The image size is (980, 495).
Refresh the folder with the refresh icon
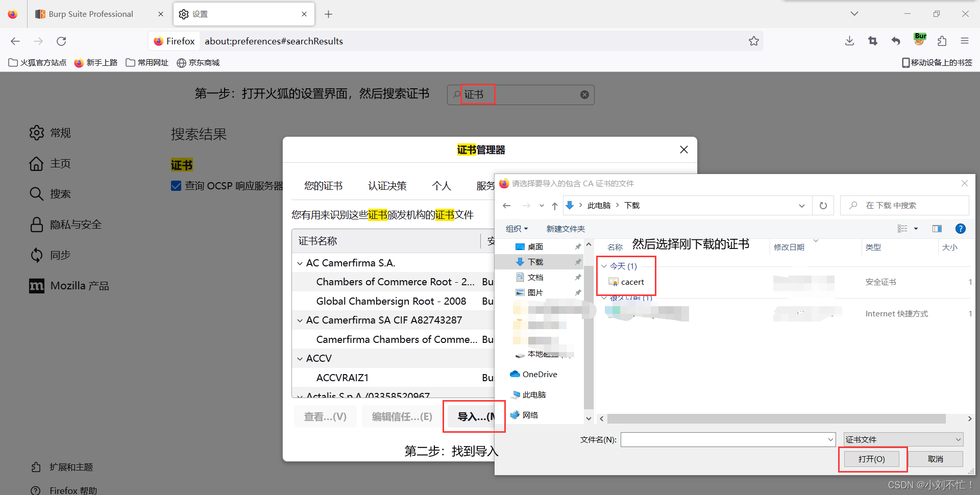(823, 205)
